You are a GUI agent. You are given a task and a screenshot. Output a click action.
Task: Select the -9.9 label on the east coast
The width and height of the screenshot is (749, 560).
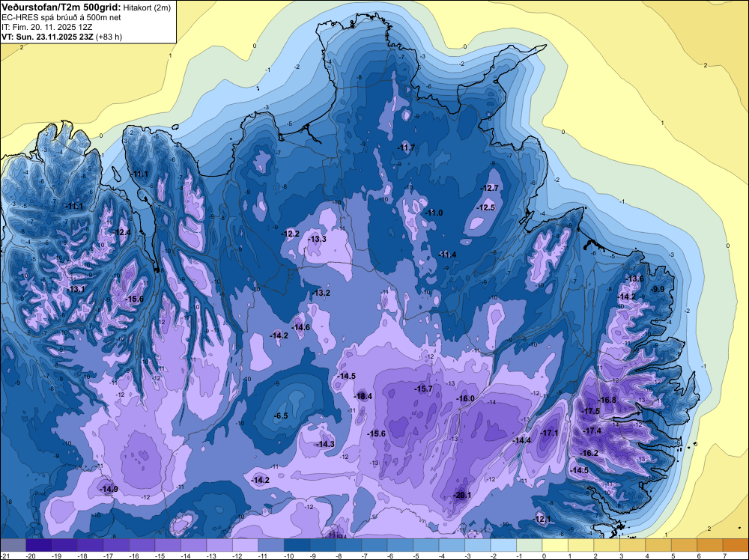[x=658, y=289]
